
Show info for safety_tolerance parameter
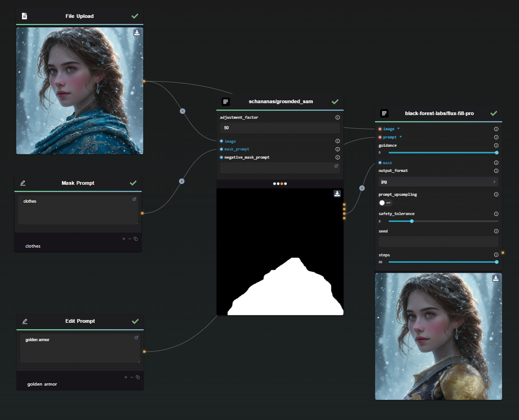[496, 214]
